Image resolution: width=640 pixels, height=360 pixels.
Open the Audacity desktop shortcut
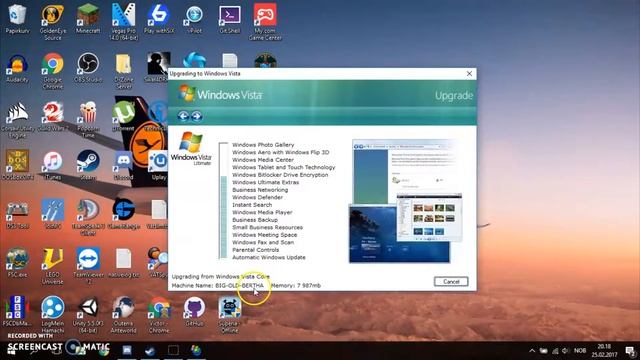(x=17, y=68)
